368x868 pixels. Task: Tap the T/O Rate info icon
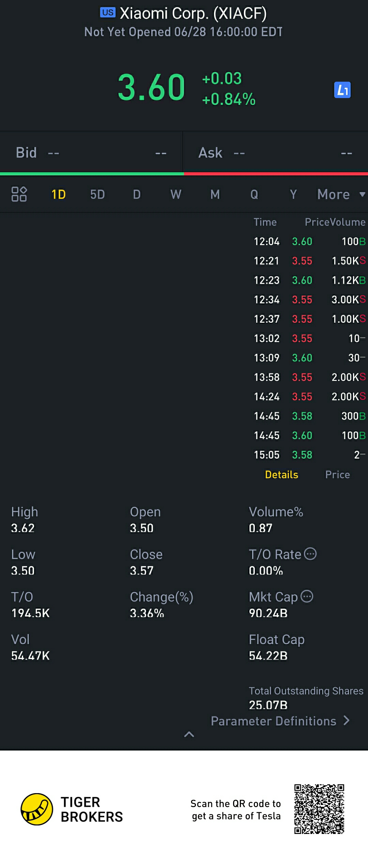[310, 554]
